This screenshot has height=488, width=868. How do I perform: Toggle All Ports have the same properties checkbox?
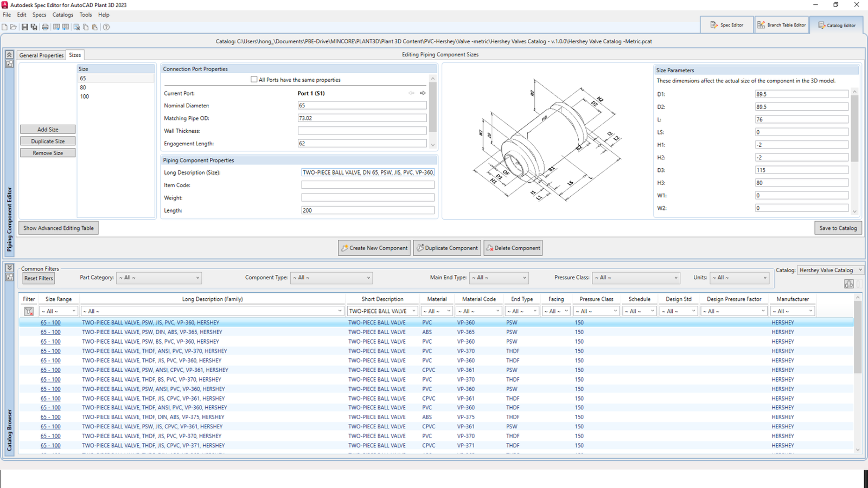254,80
